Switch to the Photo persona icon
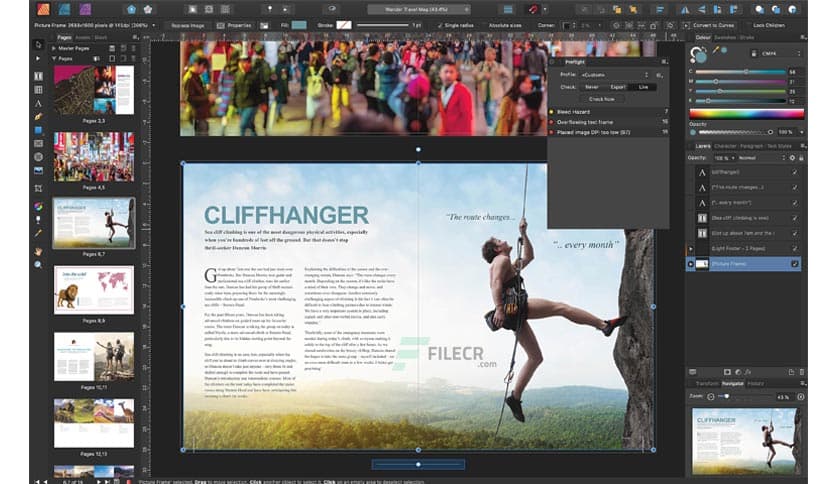This screenshot has height=484, width=836. [85, 9]
